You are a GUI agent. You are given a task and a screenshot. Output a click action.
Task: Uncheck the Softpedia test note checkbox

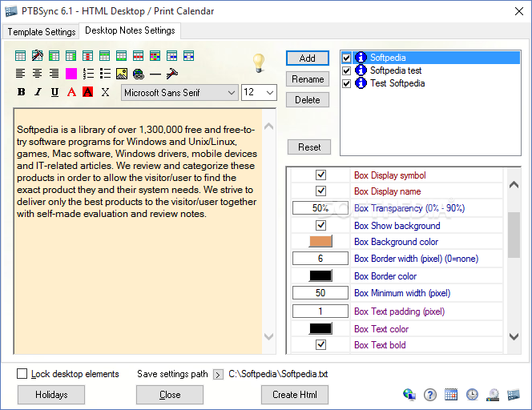click(346, 70)
